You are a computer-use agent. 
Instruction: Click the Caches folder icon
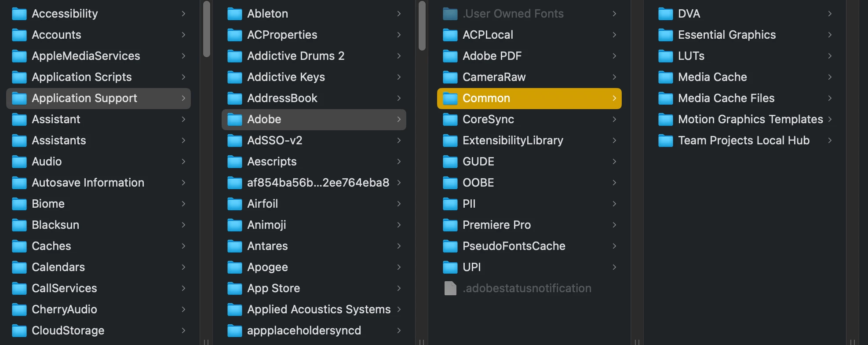(x=19, y=246)
